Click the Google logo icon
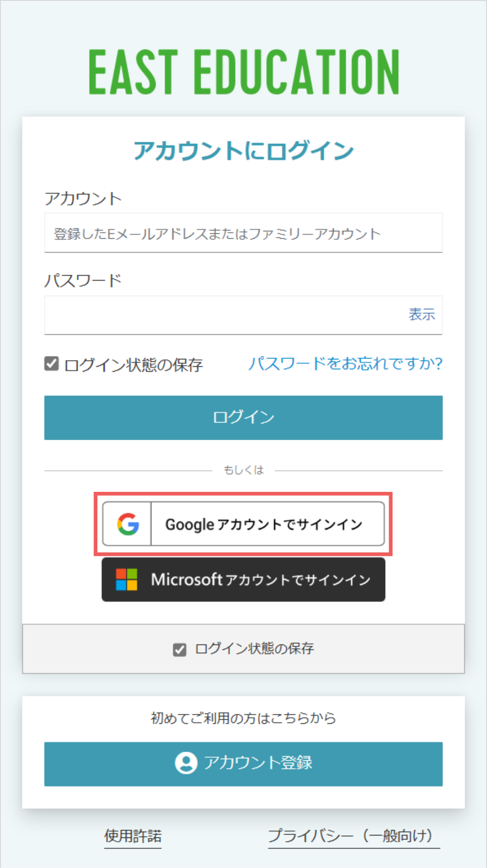Image resolution: width=487 pixels, height=868 pixels. pos(128,524)
